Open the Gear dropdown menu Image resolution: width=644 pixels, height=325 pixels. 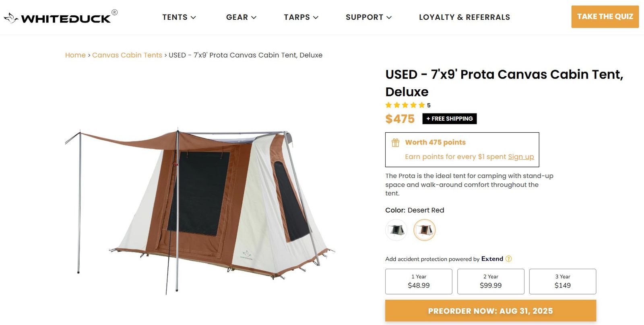pos(241,17)
